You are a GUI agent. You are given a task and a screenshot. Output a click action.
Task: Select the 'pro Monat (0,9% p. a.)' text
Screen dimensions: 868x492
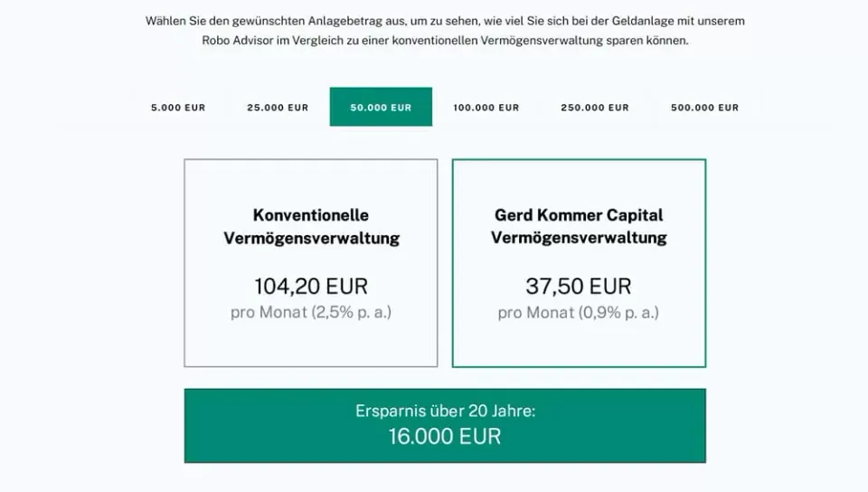coord(579,312)
